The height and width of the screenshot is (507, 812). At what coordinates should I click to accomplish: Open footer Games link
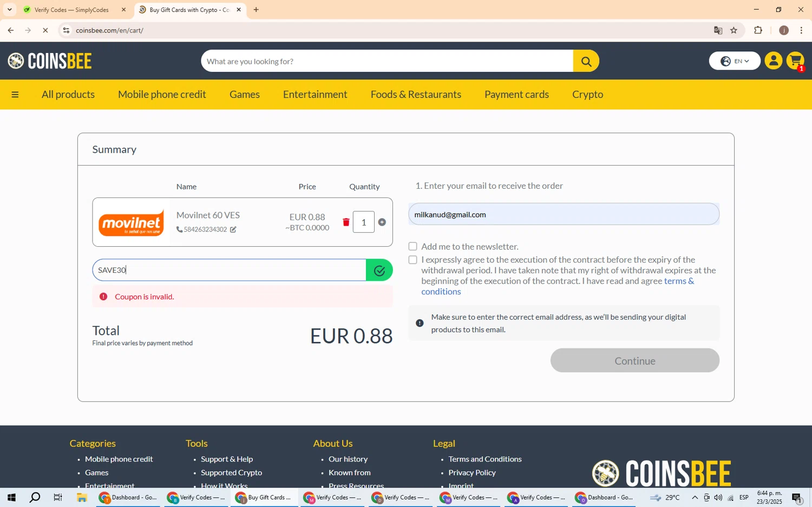(x=97, y=472)
